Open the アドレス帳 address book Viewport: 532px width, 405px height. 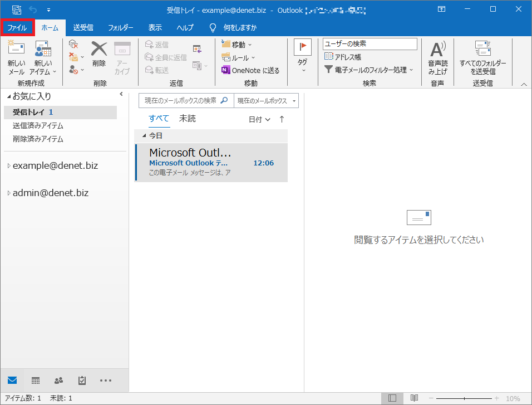click(343, 57)
